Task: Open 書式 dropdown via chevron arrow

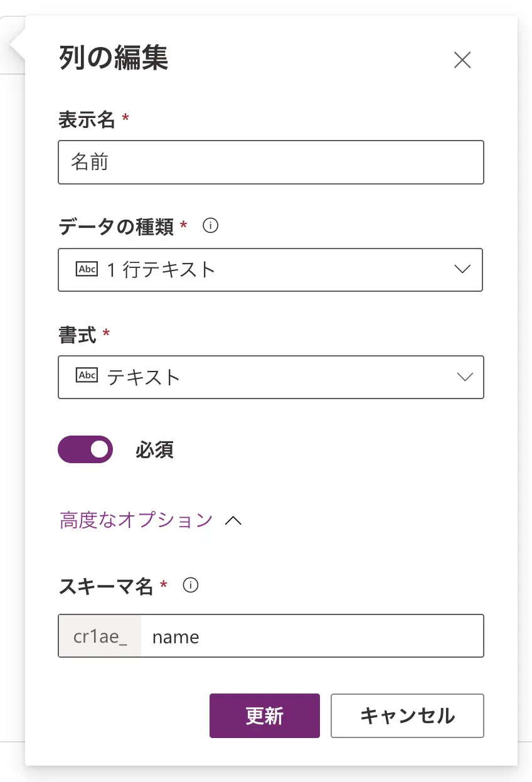Action: [x=464, y=377]
